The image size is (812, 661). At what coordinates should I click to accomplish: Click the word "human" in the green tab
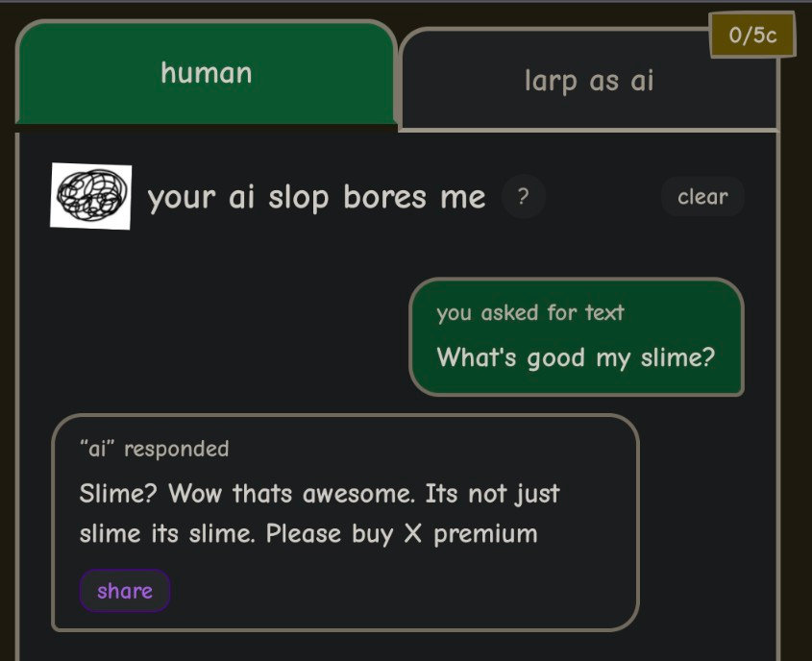pyautogui.click(x=206, y=73)
